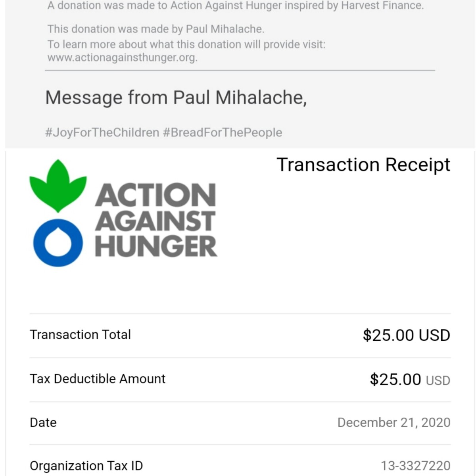The width and height of the screenshot is (476, 476).
Task: Select the Transaction Receipt heading
Action: click(363, 165)
